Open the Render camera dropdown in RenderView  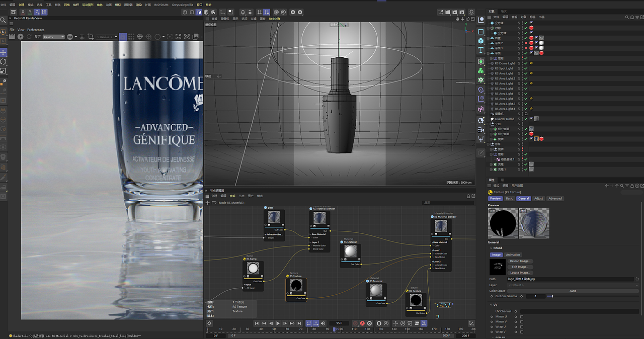click(x=107, y=37)
